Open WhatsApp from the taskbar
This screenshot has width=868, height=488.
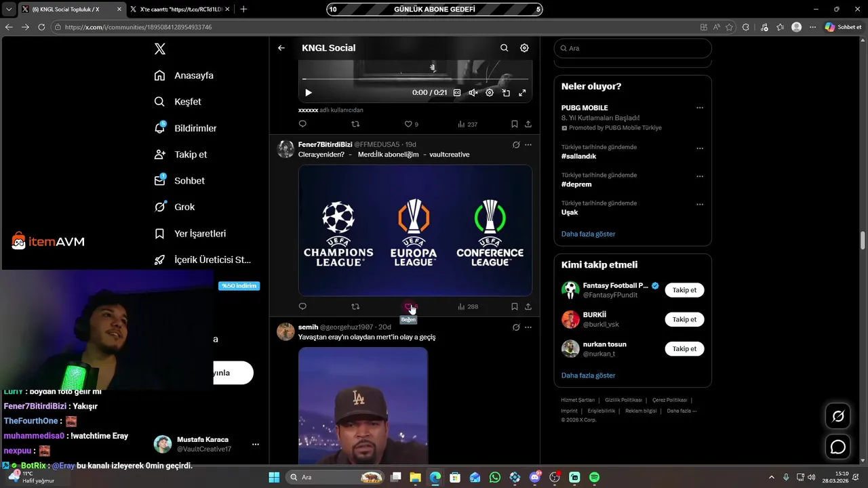pos(495,477)
